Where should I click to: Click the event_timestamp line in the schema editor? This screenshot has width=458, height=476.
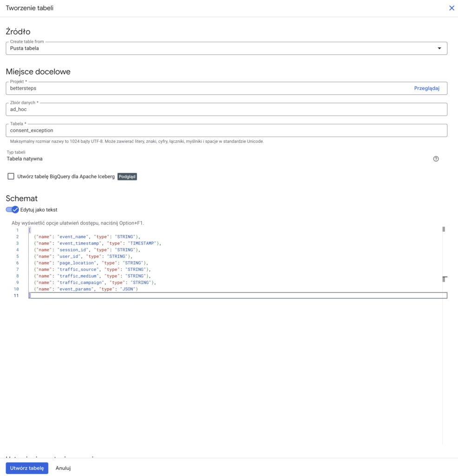(97, 243)
